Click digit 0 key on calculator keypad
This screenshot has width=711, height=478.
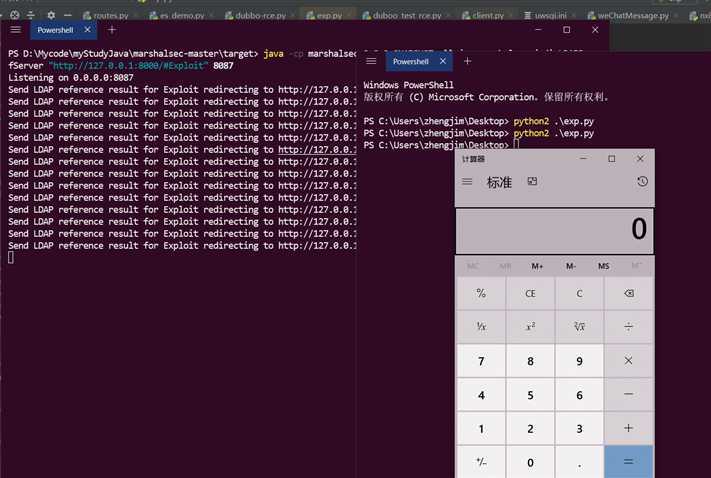(530, 462)
